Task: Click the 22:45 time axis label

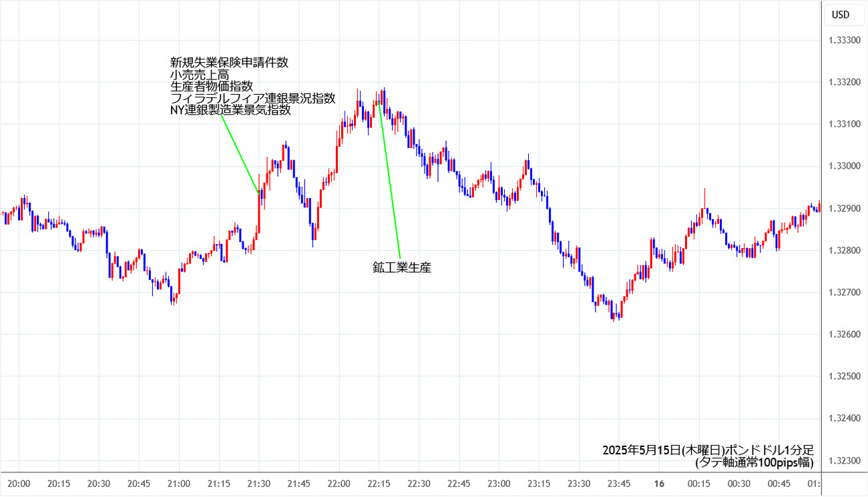Action: click(x=459, y=484)
